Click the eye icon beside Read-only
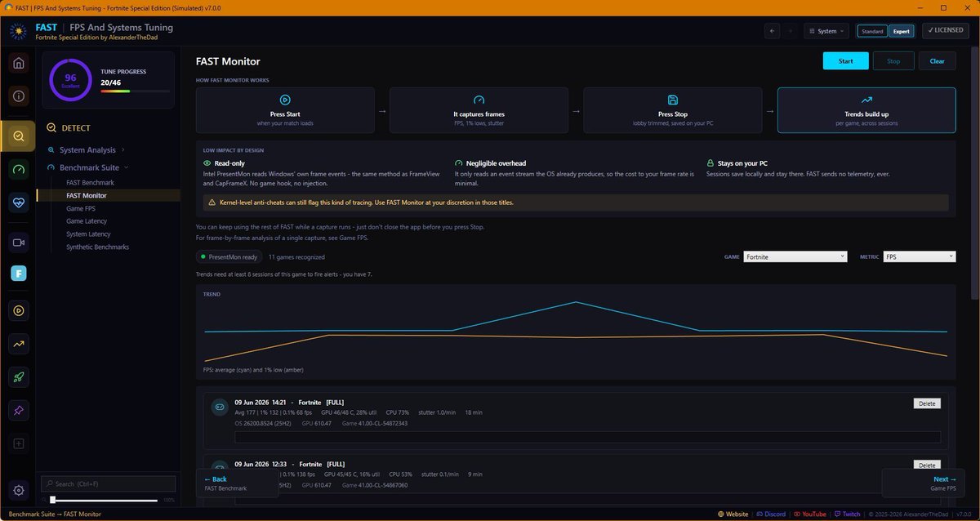 pyautogui.click(x=207, y=163)
